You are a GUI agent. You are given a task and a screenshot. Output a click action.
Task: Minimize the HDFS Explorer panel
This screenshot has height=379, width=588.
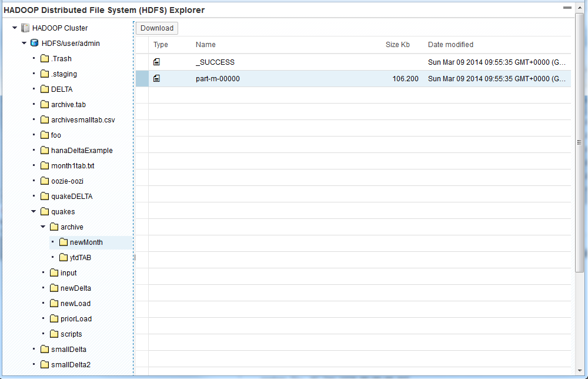[567, 8]
